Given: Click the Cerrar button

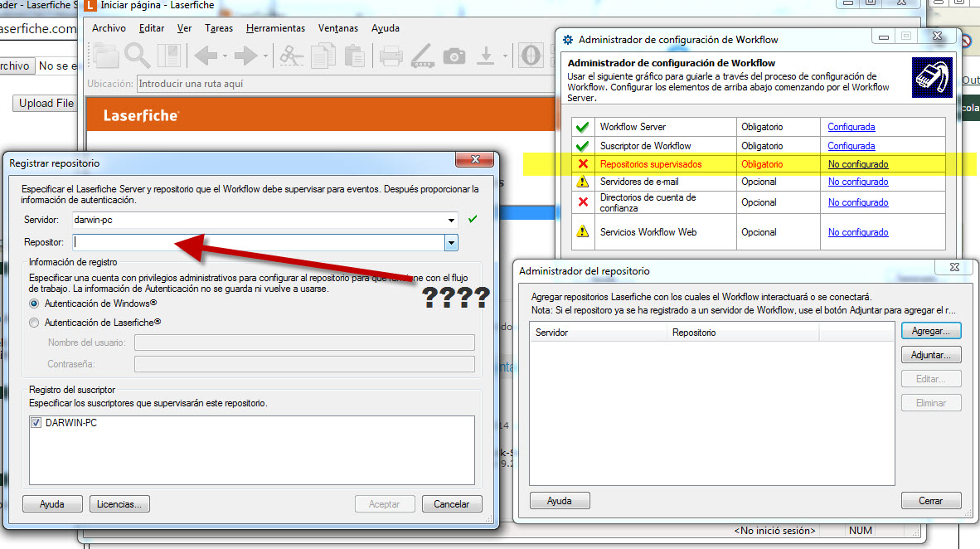Looking at the screenshot, I should (930, 501).
